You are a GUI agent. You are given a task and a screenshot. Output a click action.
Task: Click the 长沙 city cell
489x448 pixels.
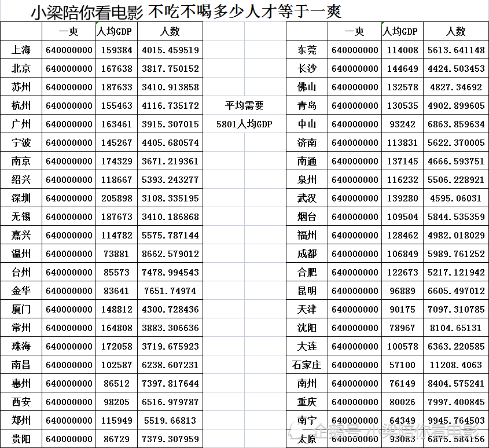[307, 68]
